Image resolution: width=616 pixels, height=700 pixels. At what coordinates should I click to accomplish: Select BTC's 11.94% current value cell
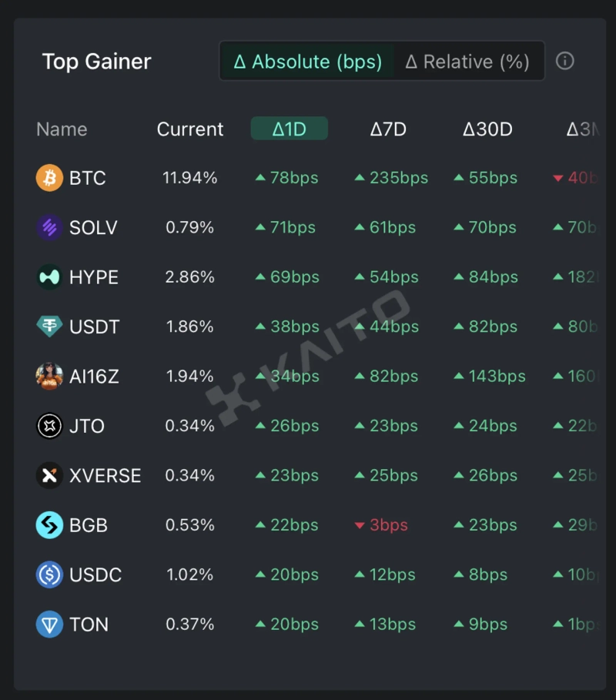(190, 178)
